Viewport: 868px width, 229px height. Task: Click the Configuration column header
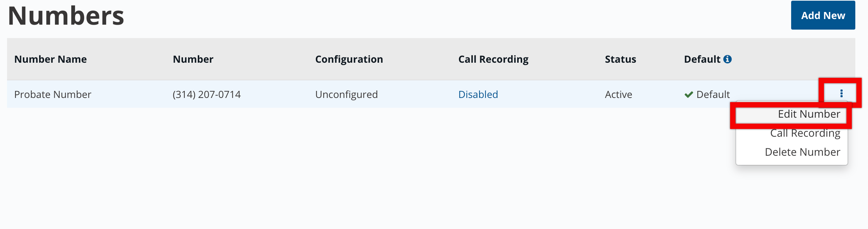point(349,59)
